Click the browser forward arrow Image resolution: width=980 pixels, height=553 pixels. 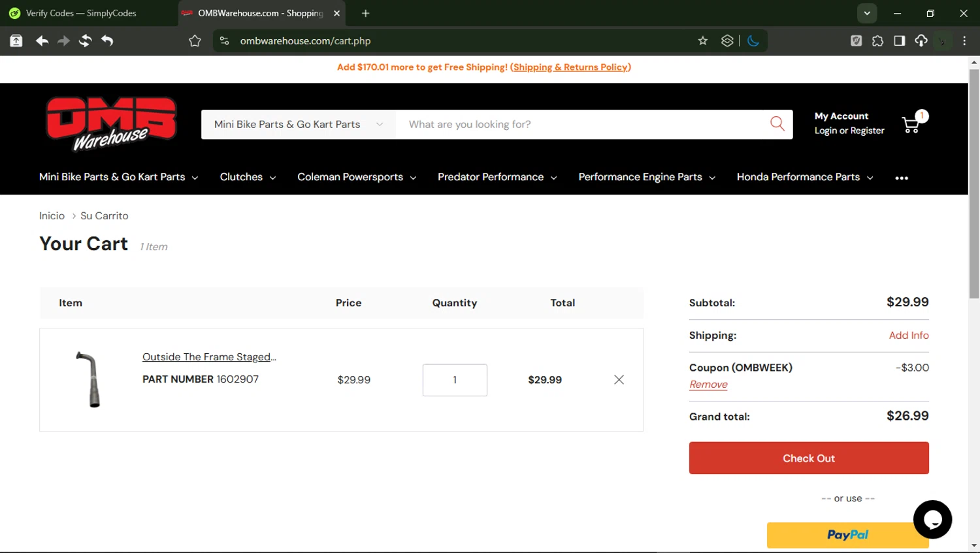point(63,40)
